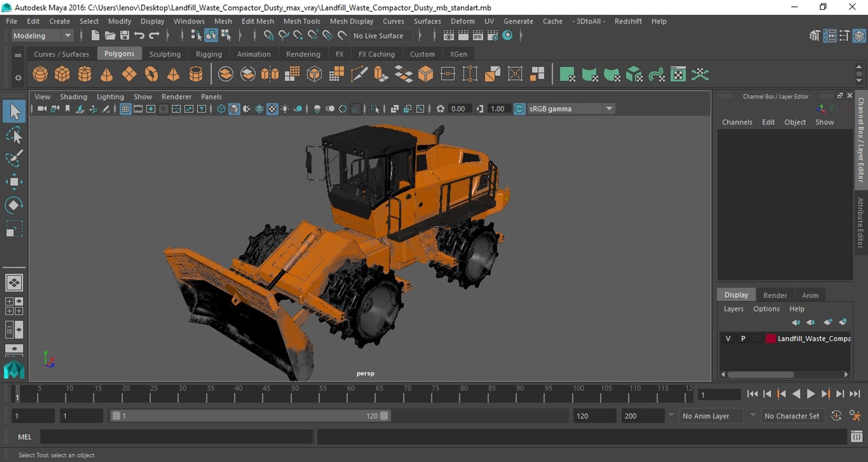Toggle layer visibility V for Landfill_Waste_Compactor layer
Viewport: 868px width, 462px height.
pyautogui.click(x=728, y=339)
